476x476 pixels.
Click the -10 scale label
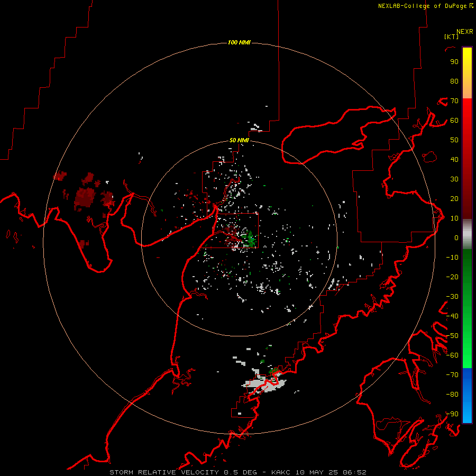pyautogui.click(x=452, y=258)
